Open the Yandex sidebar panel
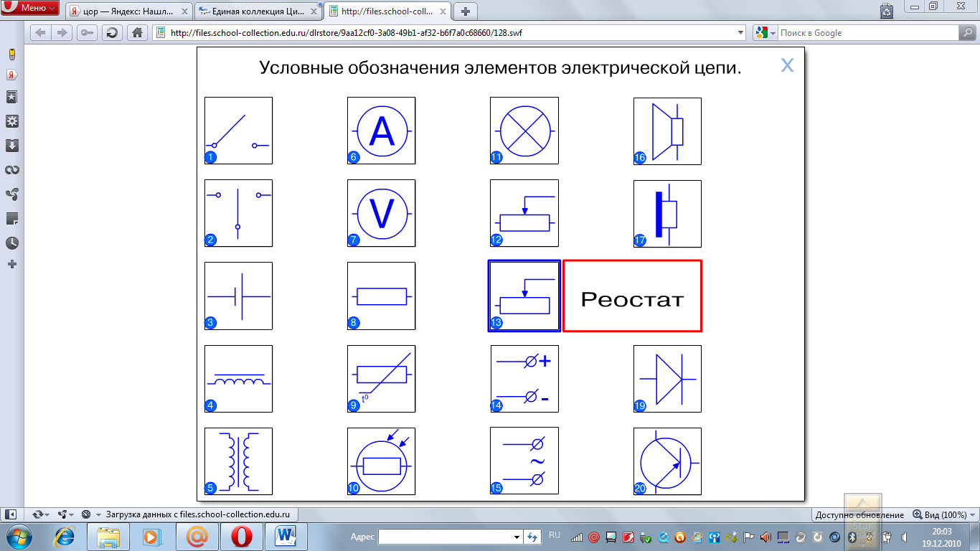 click(x=11, y=75)
